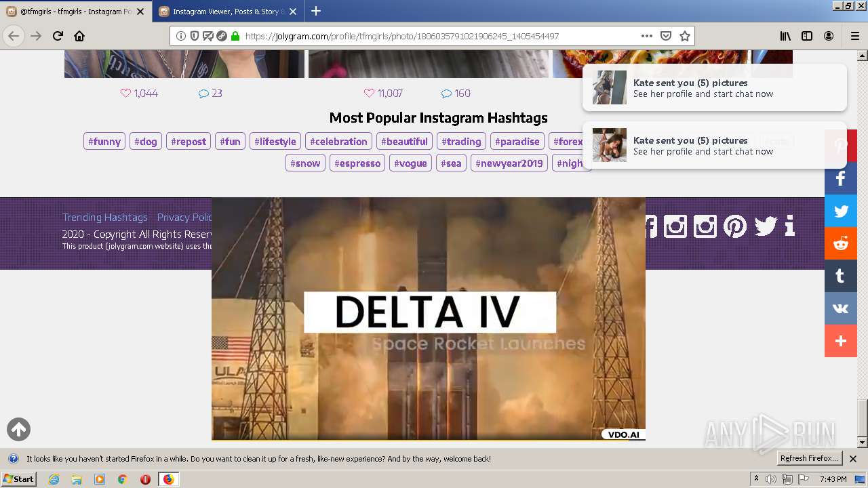The width and height of the screenshot is (868, 488).
Task: Share page on Reddit via sidebar
Action: [841, 243]
